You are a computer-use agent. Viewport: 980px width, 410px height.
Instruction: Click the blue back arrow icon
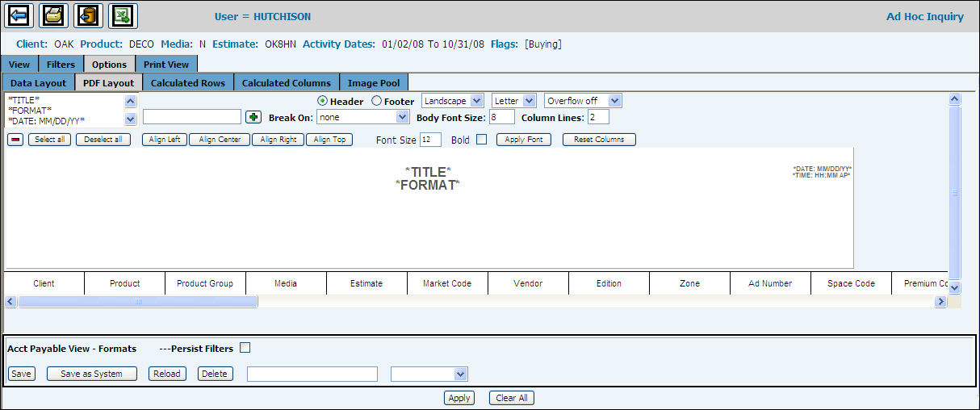coord(19,15)
